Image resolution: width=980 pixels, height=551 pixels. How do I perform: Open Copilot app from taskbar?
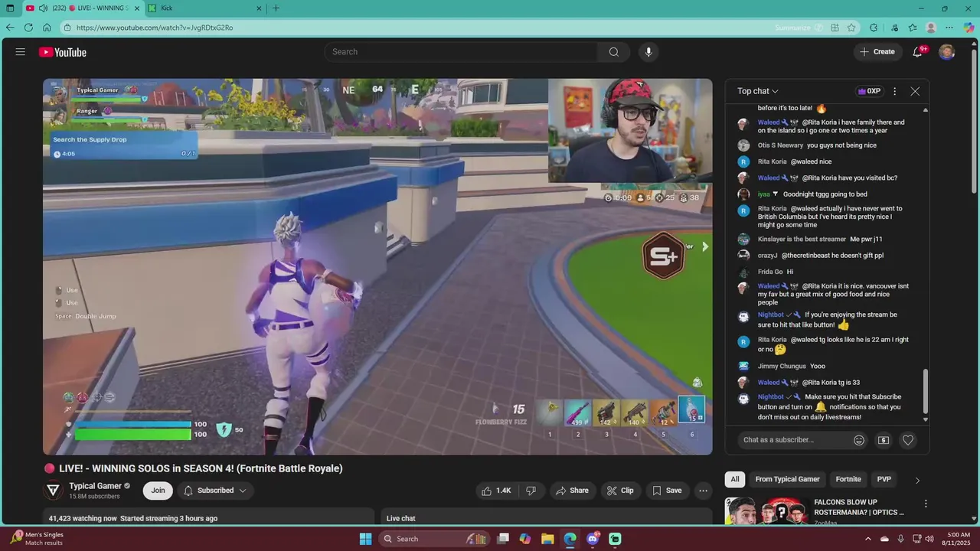(525, 539)
